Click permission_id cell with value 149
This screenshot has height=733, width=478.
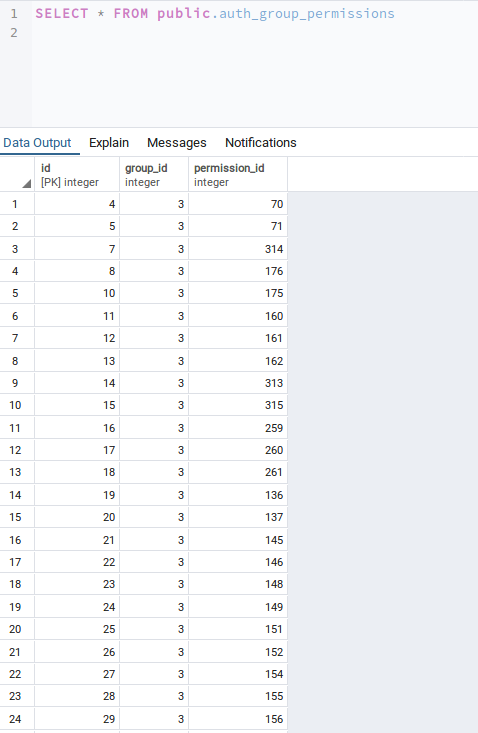pos(238,607)
